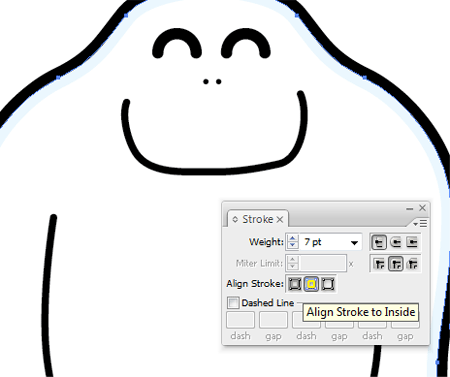Collapse the Stroke panel with minimize button
Image resolution: width=450 pixels, height=377 pixels.
[410, 209]
